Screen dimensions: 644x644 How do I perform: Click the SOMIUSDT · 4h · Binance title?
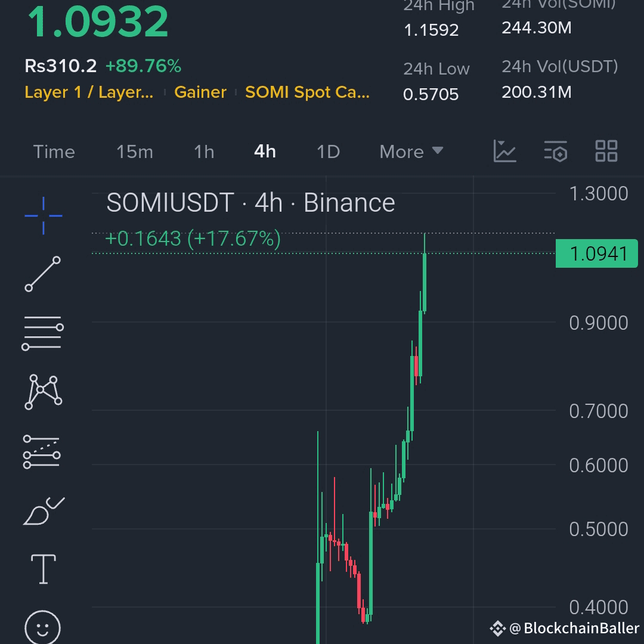[250, 203]
